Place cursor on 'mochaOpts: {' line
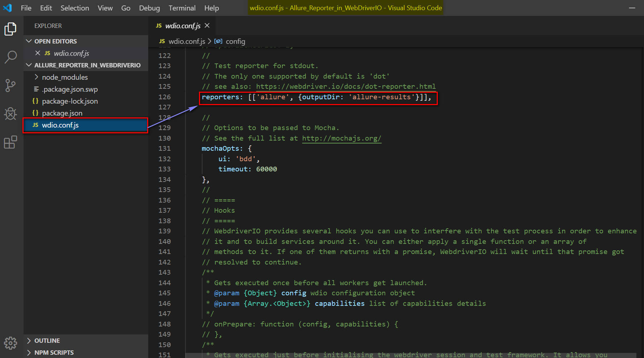Screen dimensions: 644x358 (x=227, y=149)
